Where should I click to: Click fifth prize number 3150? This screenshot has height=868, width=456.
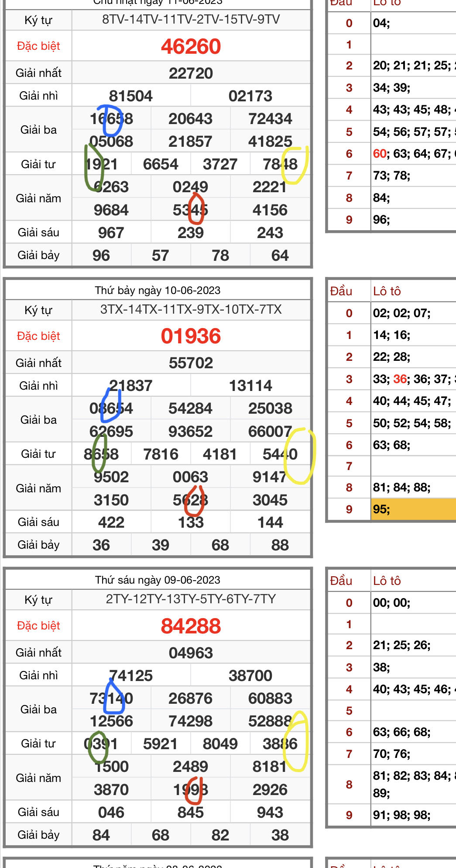pyautogui.click(x=111, y=500)
